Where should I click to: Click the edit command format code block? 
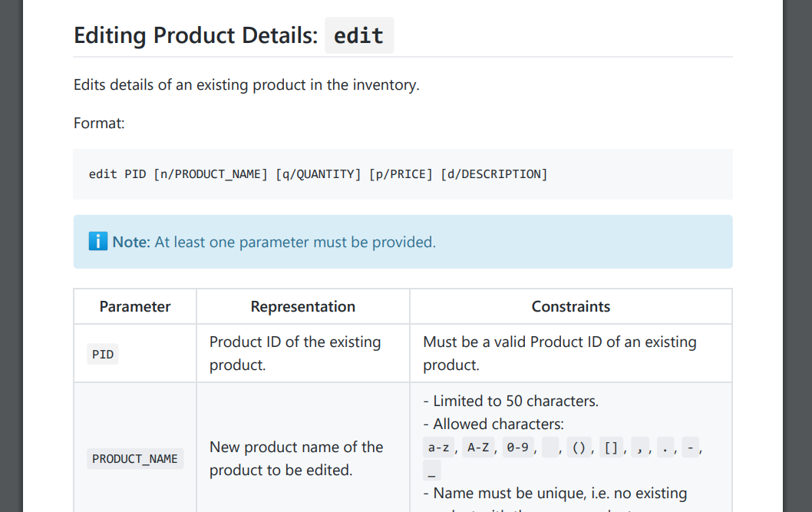tap(403, 174)
